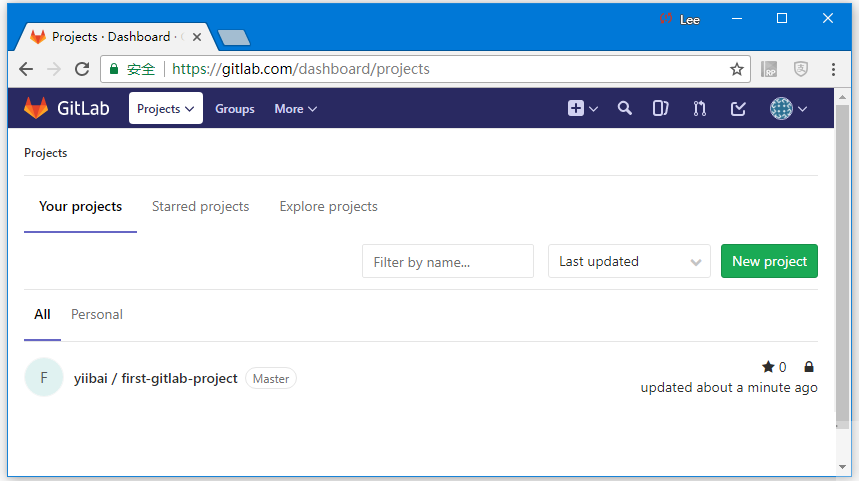Click the shield extension icon
The image size is (859, 481).
(801, 69)
